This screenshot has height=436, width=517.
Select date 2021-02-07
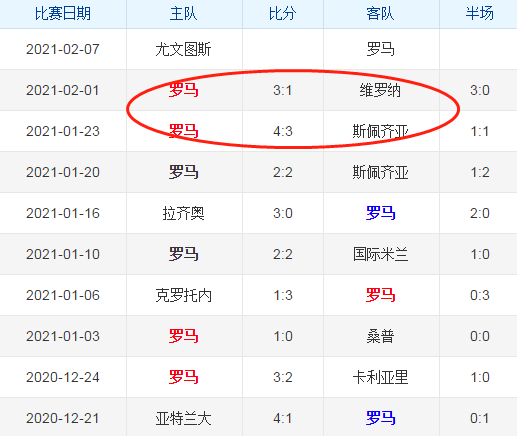click(63, 49)
